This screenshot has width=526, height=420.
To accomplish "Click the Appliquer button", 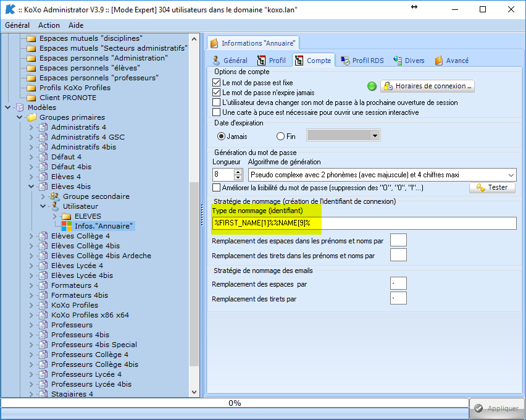I will (x=497, y=408).
